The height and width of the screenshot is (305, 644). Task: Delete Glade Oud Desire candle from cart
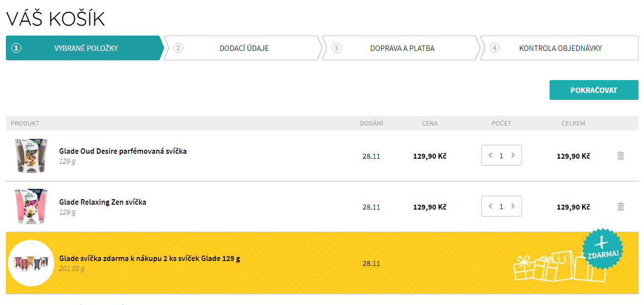621,156
